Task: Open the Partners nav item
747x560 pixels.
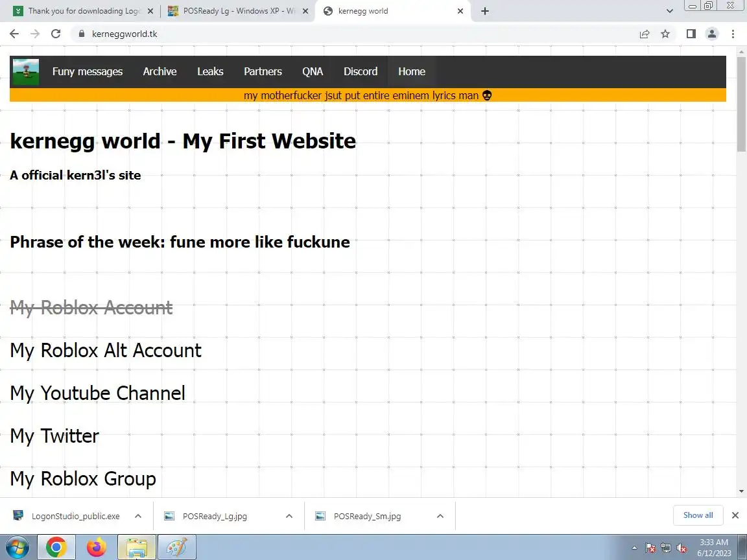Action: (263, 71)
